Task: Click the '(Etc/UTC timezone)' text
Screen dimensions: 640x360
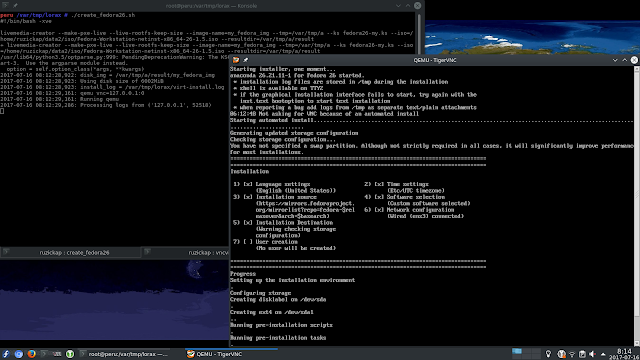Action: point(416,190)
